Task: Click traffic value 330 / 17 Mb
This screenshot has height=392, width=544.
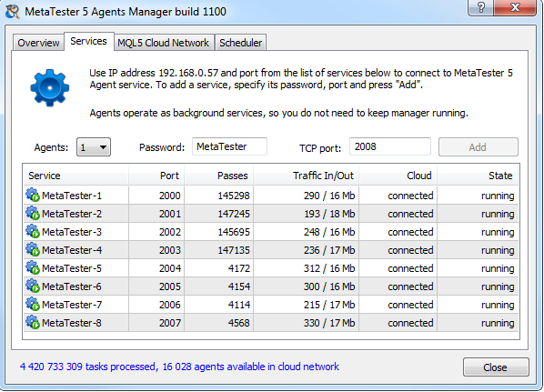Action: coord(329,323)
